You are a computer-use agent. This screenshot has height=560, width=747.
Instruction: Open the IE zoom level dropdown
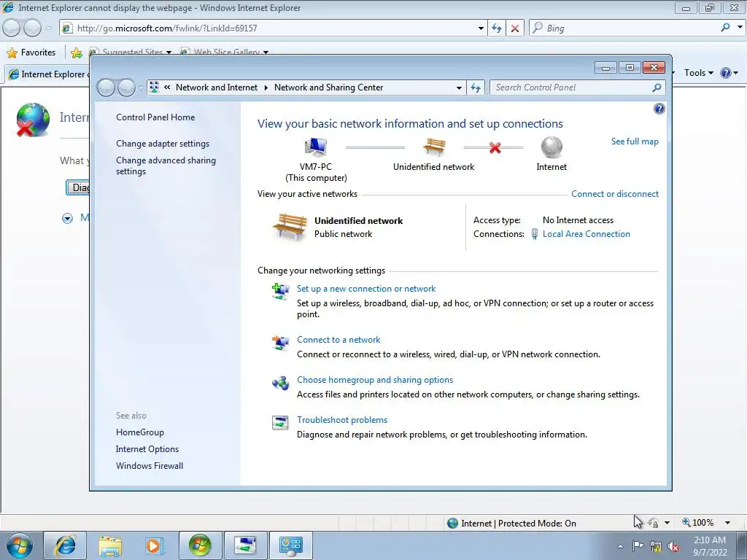727,523
